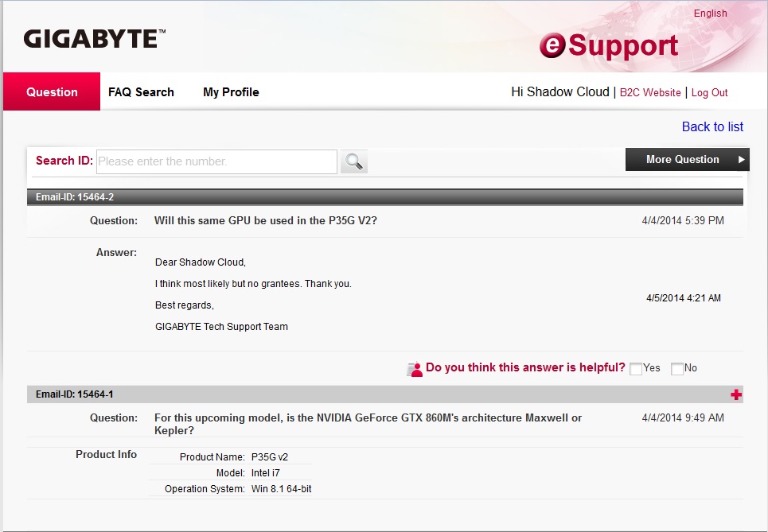The image size is (768, 532).
Task: Click the timestamp 4/4/2014 5:39 PM
Action: click(x=683, y=221)
